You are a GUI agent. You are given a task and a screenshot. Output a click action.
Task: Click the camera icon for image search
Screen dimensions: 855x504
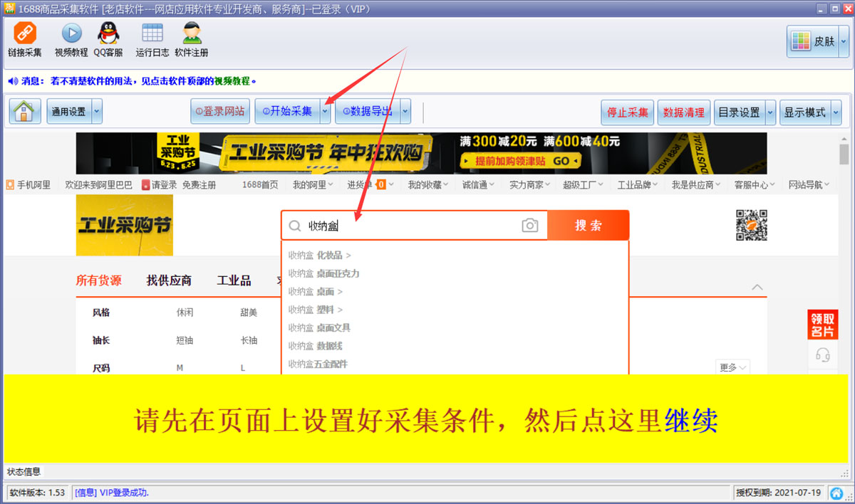(x=529, y=225)
